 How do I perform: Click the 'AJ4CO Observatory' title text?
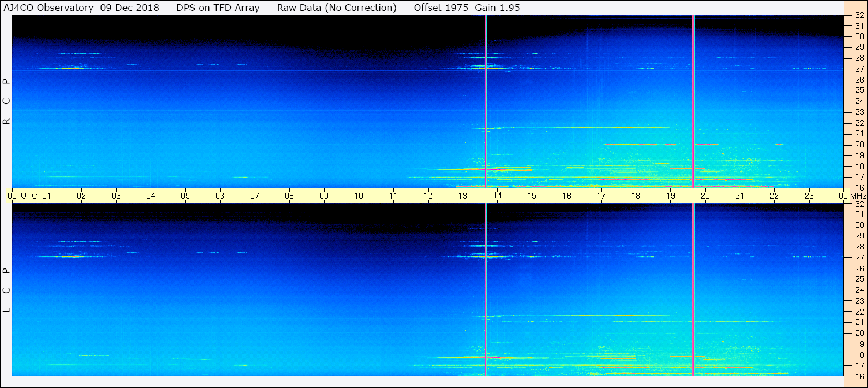pos(50,8)
